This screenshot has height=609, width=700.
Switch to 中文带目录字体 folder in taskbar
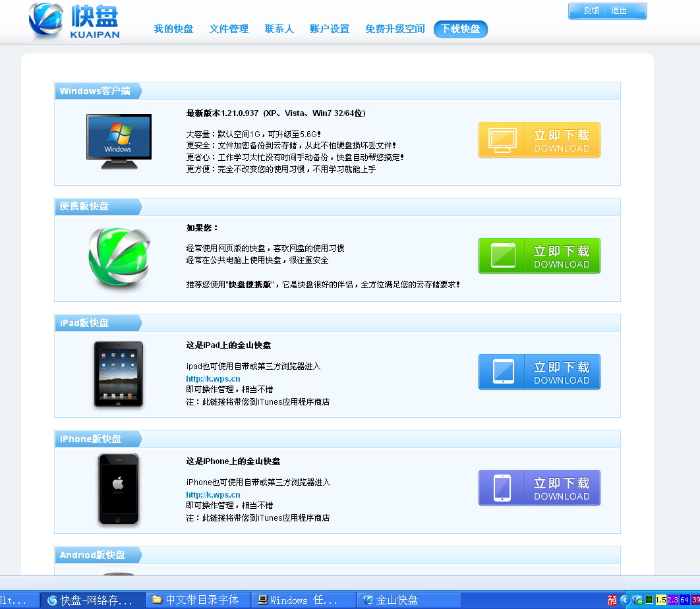pos(198,600)
